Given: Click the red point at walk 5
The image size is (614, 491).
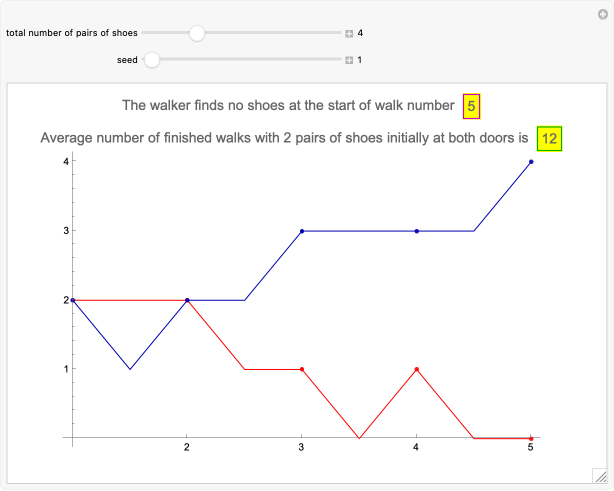Looking at the screenshot, I should pos(531,438).
